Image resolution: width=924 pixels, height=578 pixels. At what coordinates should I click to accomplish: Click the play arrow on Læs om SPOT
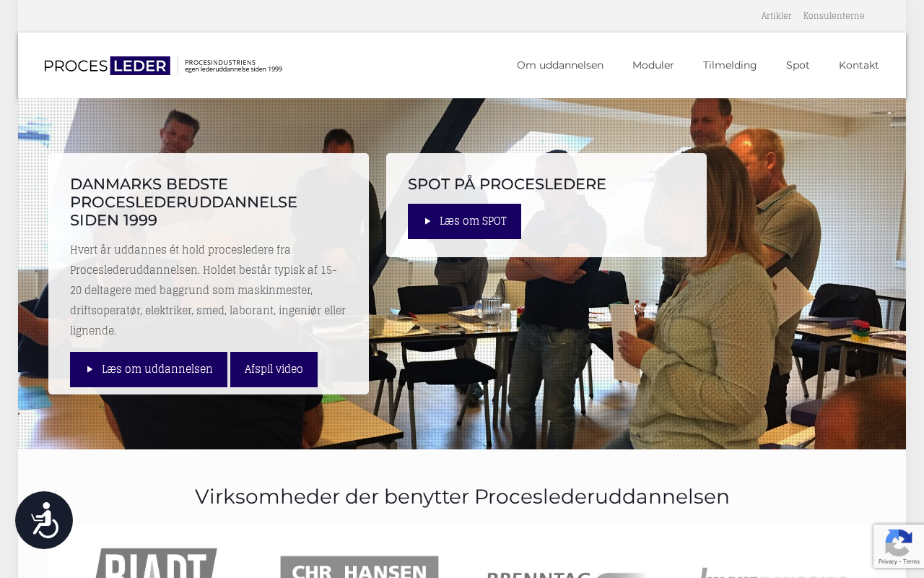tap(428, 221)
